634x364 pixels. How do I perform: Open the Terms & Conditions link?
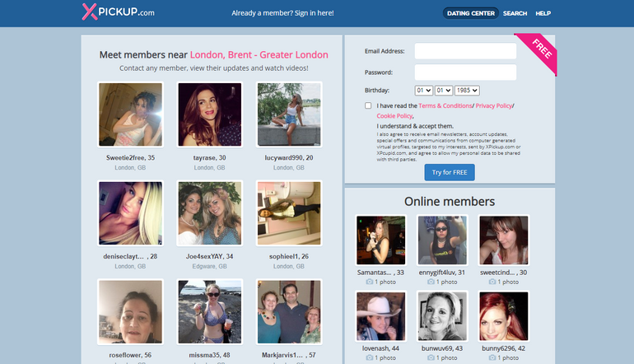point(445,105)
